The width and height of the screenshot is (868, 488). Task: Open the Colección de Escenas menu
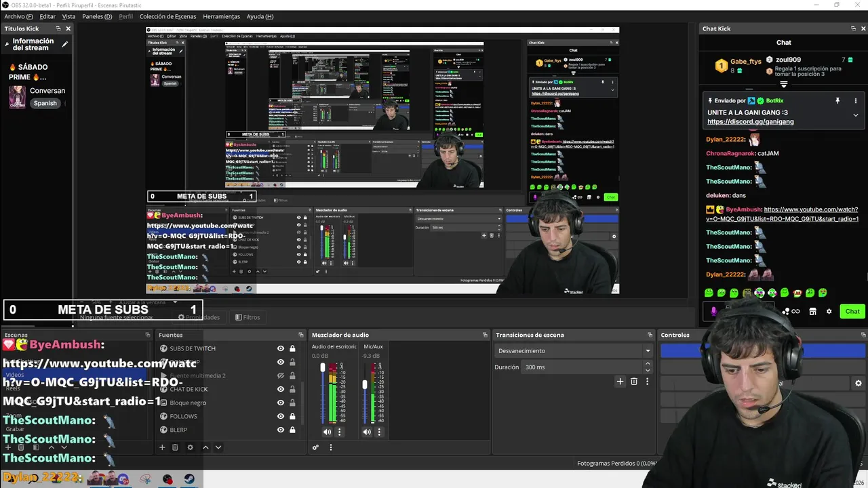click(167, 16)
